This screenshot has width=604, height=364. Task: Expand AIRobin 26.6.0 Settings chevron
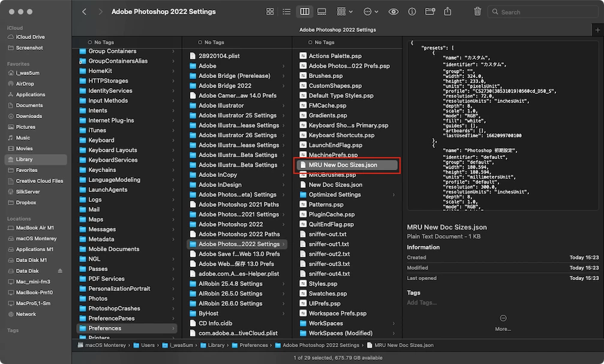(x=284, y=303)
